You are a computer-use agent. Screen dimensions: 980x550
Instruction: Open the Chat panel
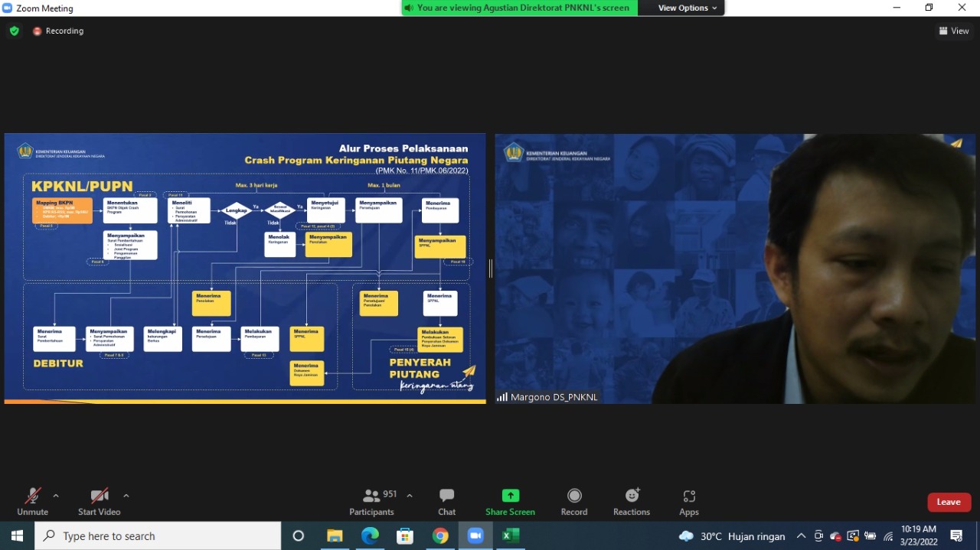coord(446,501)
